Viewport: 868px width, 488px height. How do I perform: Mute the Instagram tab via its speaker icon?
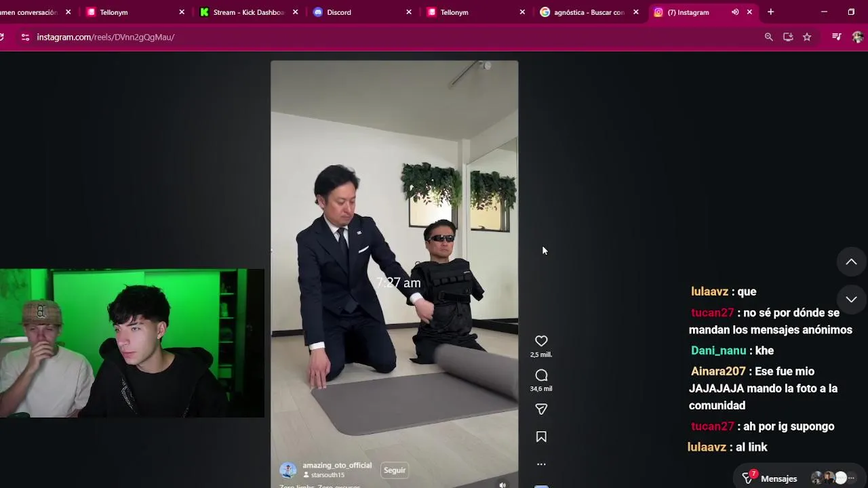[735, 12]
